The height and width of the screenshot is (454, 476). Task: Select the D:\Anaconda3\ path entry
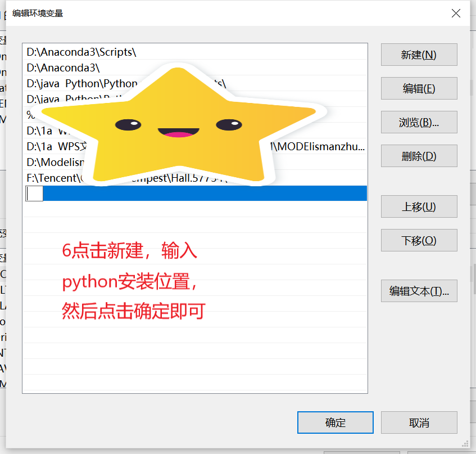point(195,68)
